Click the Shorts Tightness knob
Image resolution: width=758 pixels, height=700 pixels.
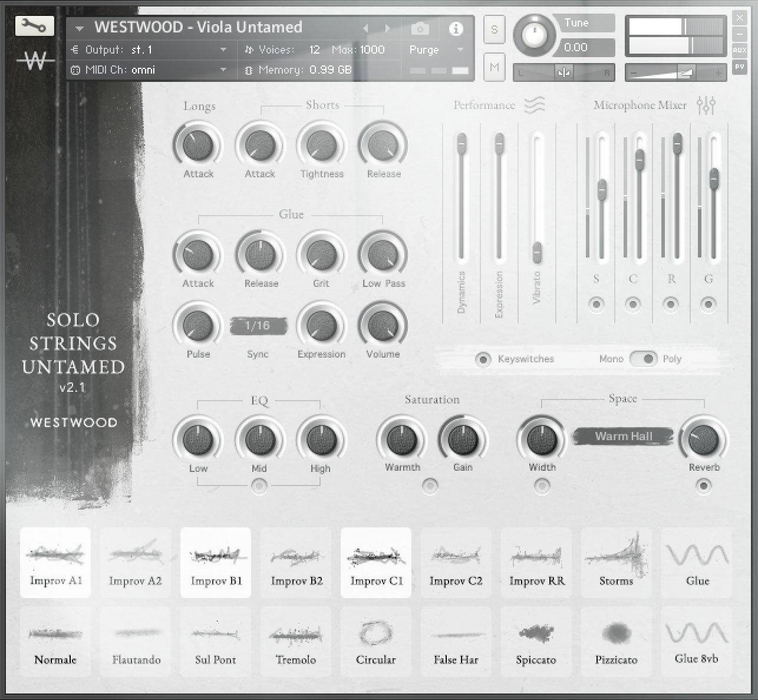point(322,145)
